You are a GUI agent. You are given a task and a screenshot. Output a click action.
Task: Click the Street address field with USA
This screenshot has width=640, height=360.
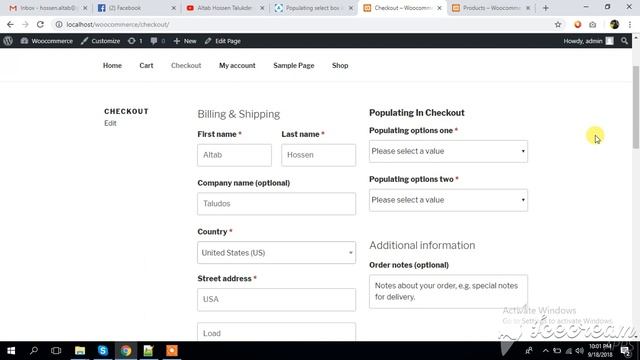(276, 300)
